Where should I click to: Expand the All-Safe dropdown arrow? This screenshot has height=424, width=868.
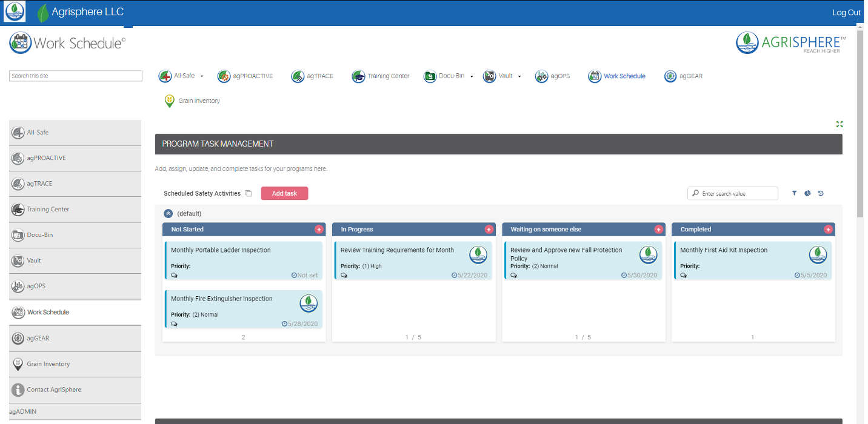202,76
